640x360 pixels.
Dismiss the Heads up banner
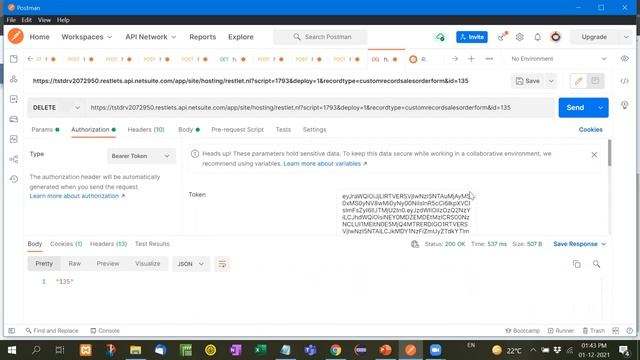(594, 155)
